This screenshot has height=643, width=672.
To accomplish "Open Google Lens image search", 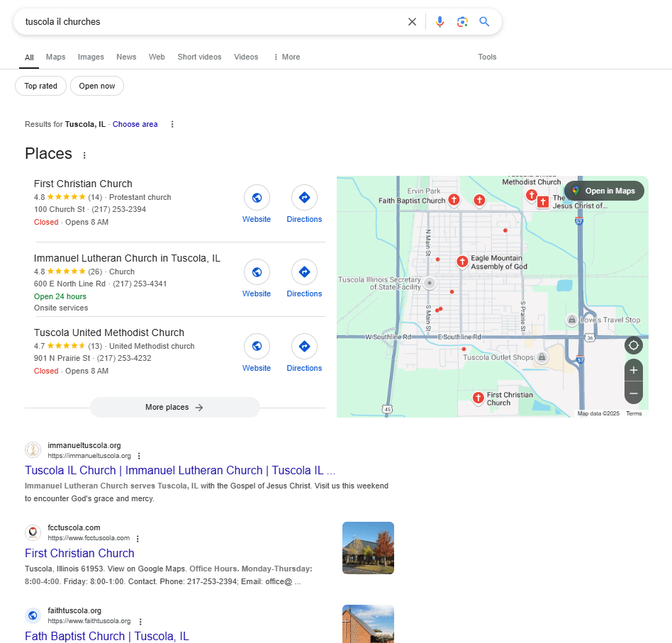I will (462, 22).
